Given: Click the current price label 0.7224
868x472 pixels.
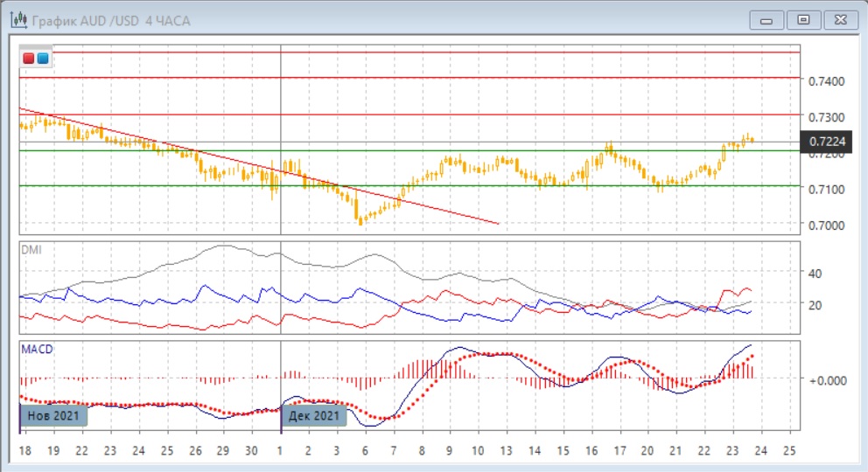Looking at the screenshot, I should click(x=827, y=142).
